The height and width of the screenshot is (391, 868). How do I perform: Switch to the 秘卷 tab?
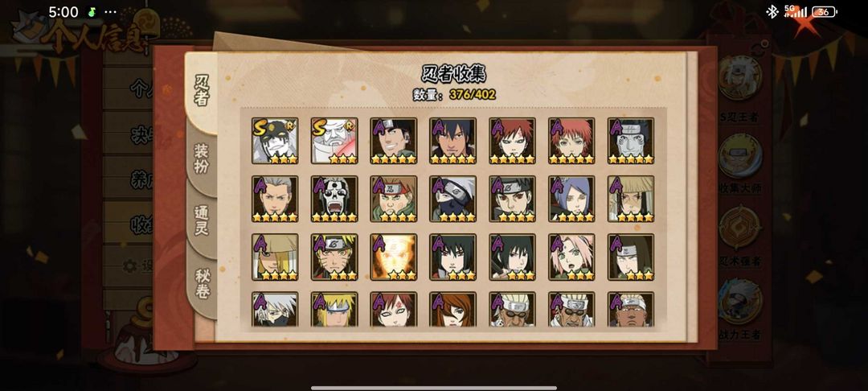(202, 283)
